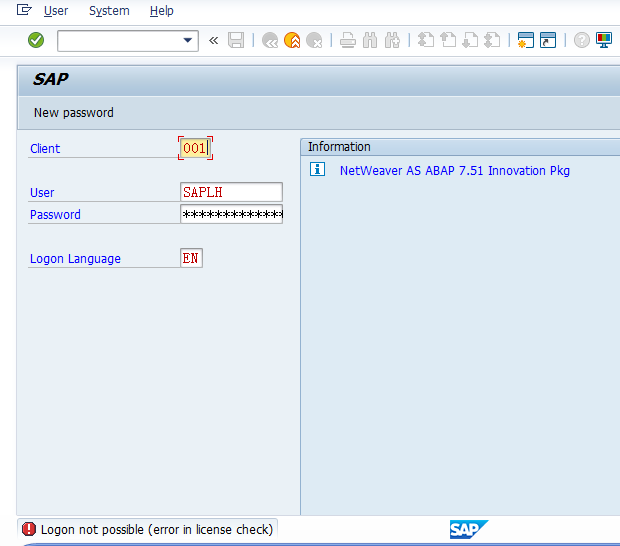The height and width of the screenshot is (546, 620).
Task: Open the User menu
Action: click(56, 11)
